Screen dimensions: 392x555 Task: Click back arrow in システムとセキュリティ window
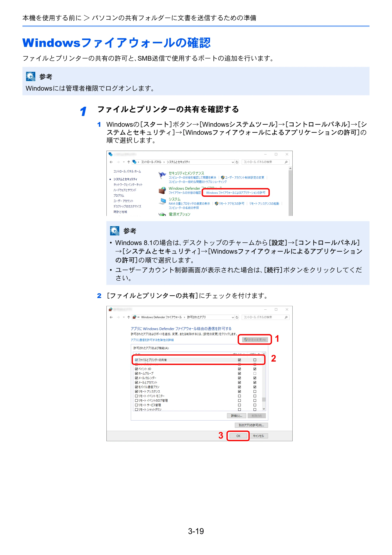[x=111, y=162]
